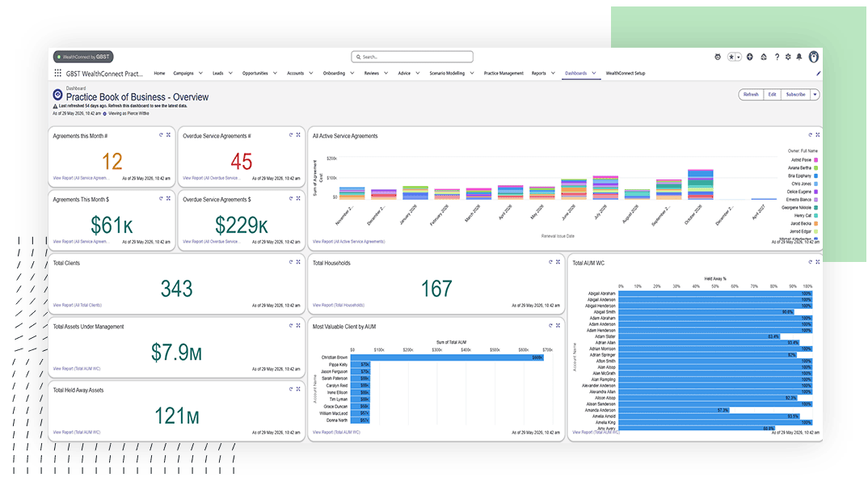Open the dropdown arrow beside Subscribe
The height and width of the screenshot is (490, 868).
(815, 95)
